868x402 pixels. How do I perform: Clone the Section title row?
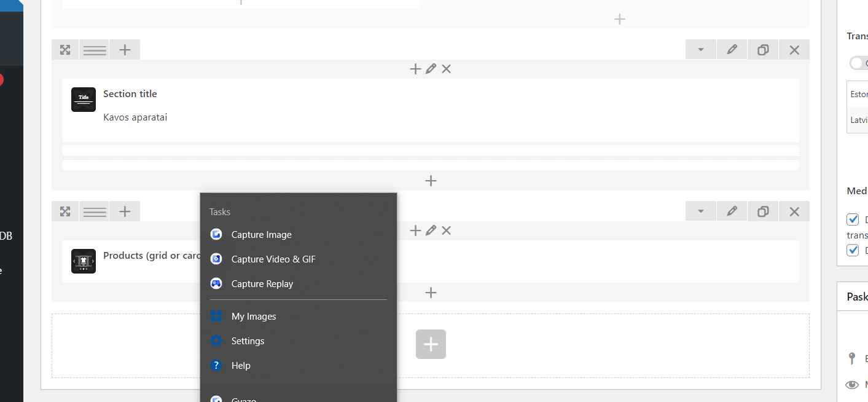coord(763,50)
